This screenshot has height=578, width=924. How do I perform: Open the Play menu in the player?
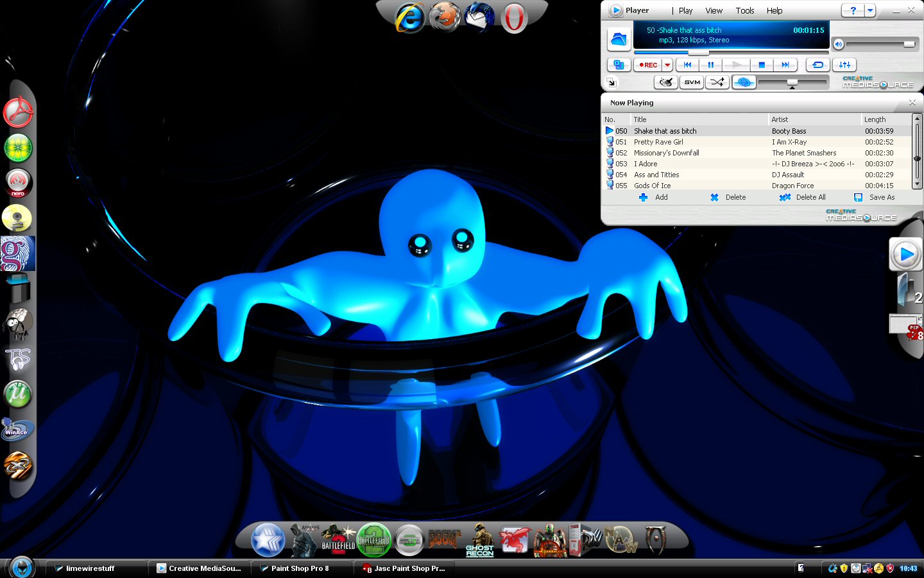(685, 10)
